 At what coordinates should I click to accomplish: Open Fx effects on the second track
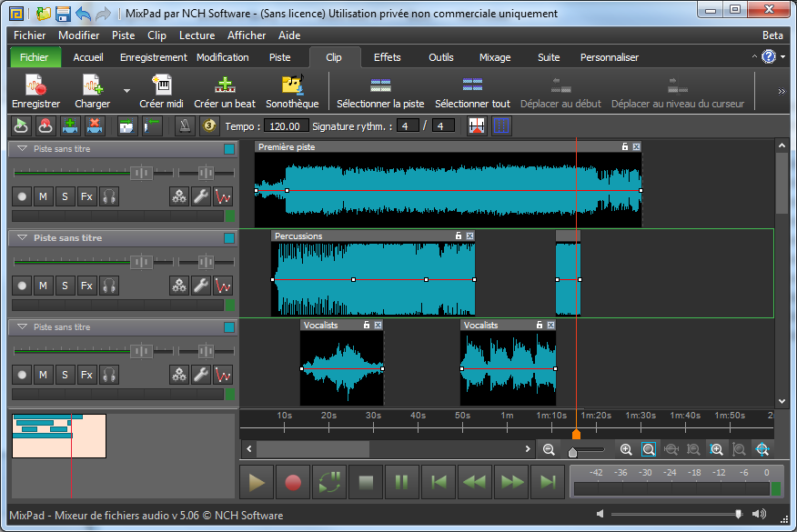click(x=87, y=286)
